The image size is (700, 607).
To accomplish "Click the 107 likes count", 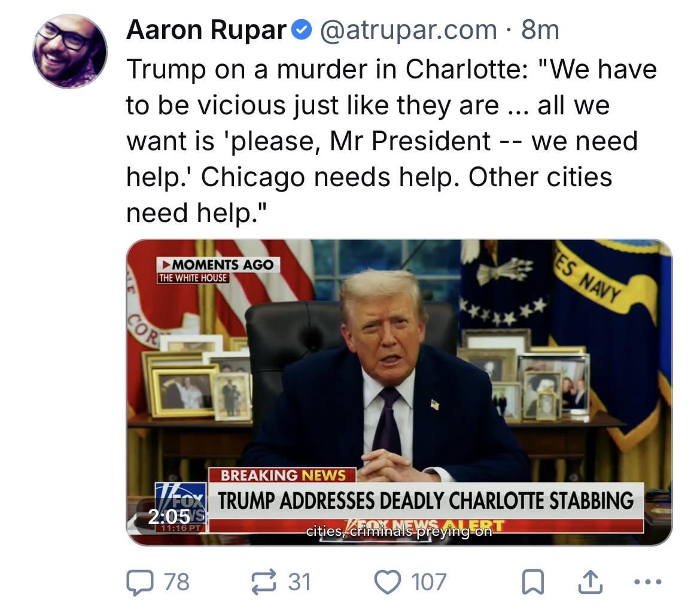I will click(x=428, y=582).
